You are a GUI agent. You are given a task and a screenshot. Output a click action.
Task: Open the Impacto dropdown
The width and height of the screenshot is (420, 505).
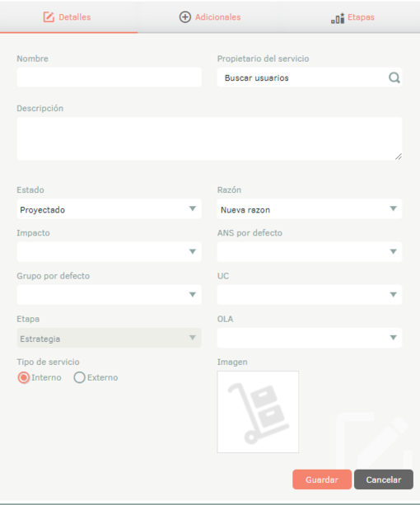click(109, 252)
